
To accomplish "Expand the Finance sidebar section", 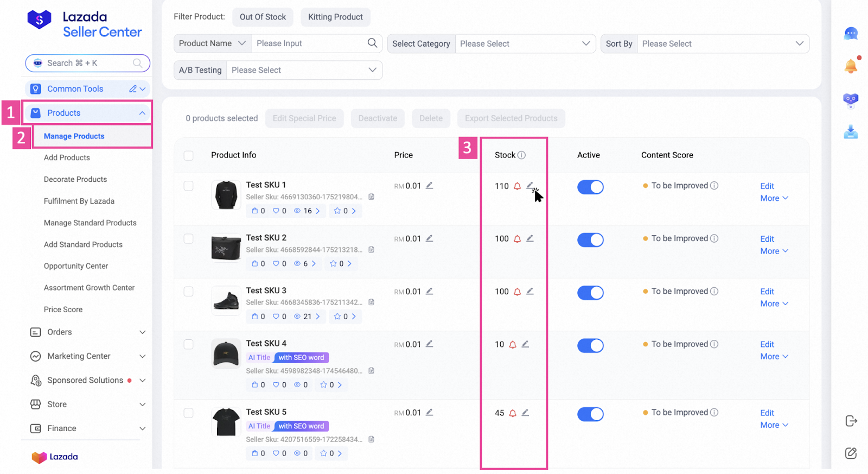I will coord(88,428).
